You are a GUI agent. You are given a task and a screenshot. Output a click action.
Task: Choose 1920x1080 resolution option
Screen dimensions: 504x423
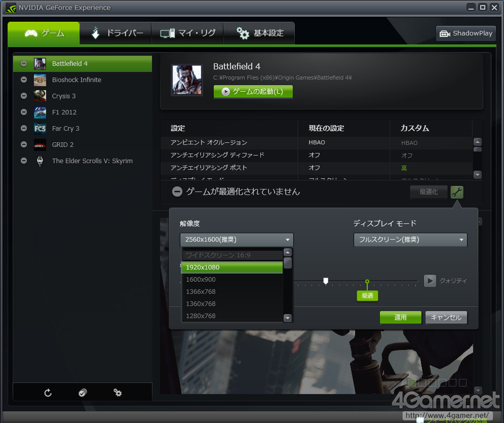tap(232, 267)
